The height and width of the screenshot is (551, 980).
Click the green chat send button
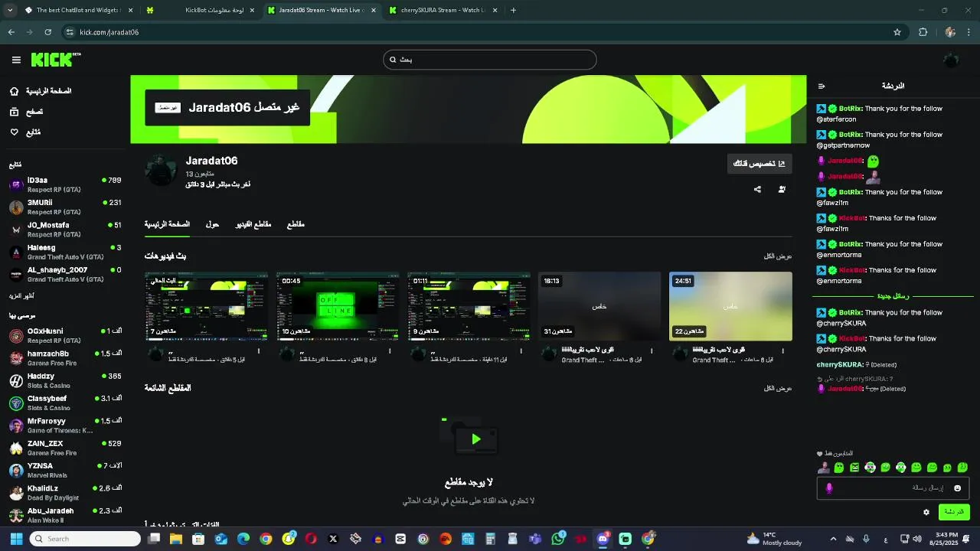953,511
